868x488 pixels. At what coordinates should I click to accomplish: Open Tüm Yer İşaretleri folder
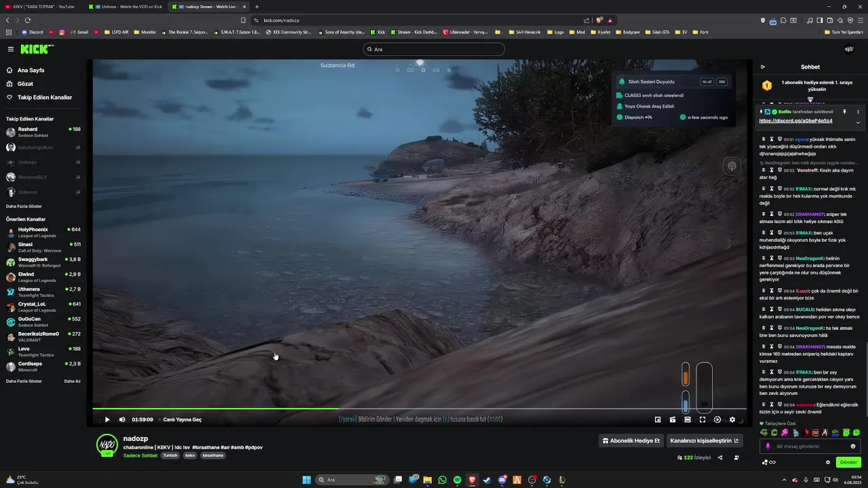(844, 32)
